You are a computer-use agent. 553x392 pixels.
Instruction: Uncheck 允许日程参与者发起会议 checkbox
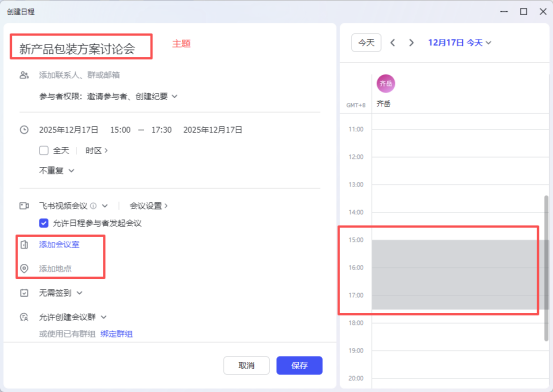click(44, 223)
